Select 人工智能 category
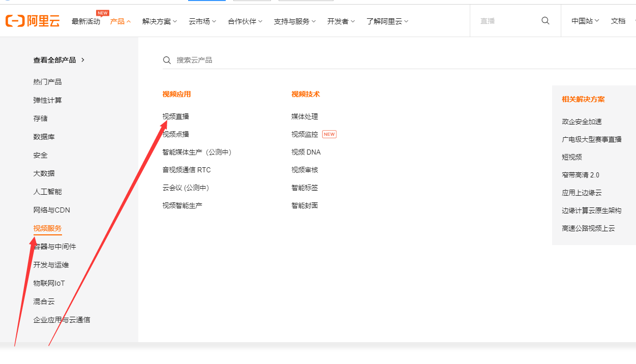This screenshot has width=636, height=364. point(47,192)
